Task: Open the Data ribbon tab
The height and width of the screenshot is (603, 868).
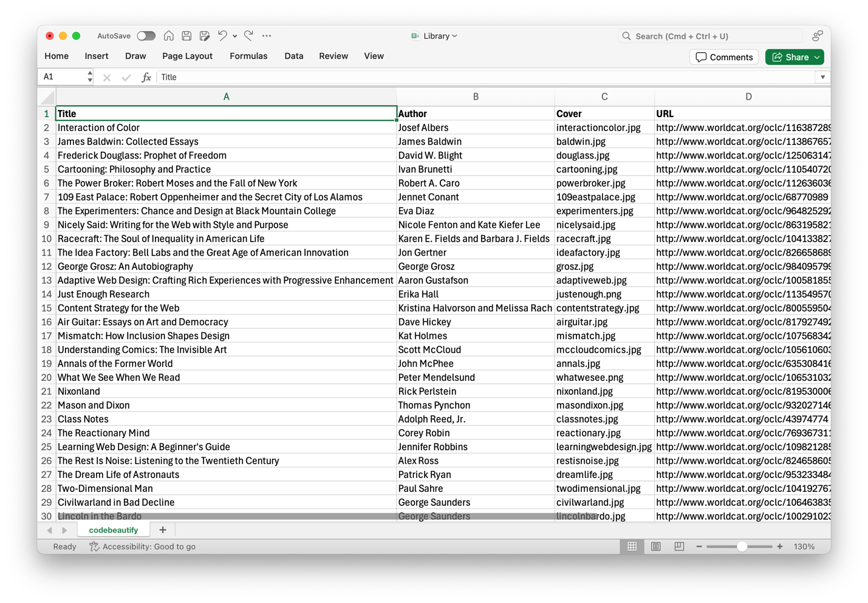Action: pyautogui.click(x=294, y=56)
